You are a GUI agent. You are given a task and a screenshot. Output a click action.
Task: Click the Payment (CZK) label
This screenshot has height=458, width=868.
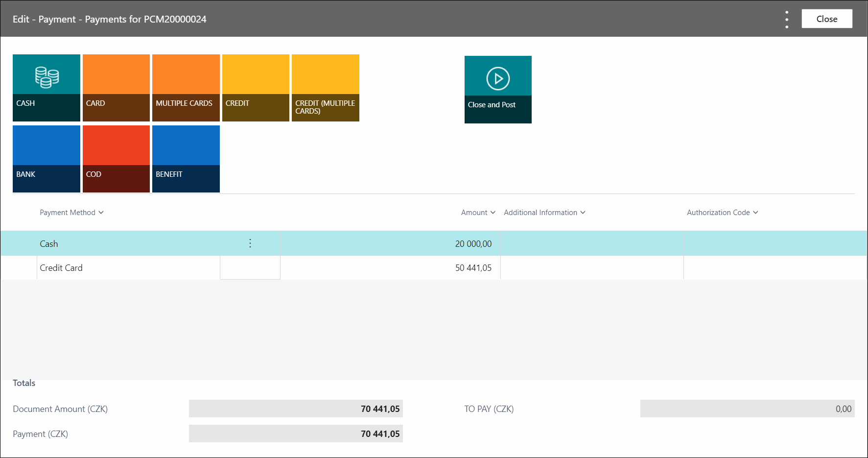pos(41,434)
